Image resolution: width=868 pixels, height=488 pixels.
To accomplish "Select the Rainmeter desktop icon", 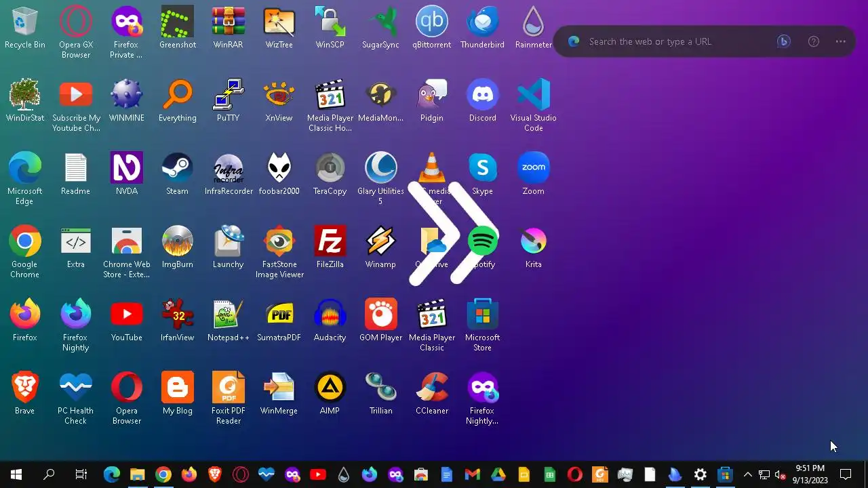I will coord(533,28).
